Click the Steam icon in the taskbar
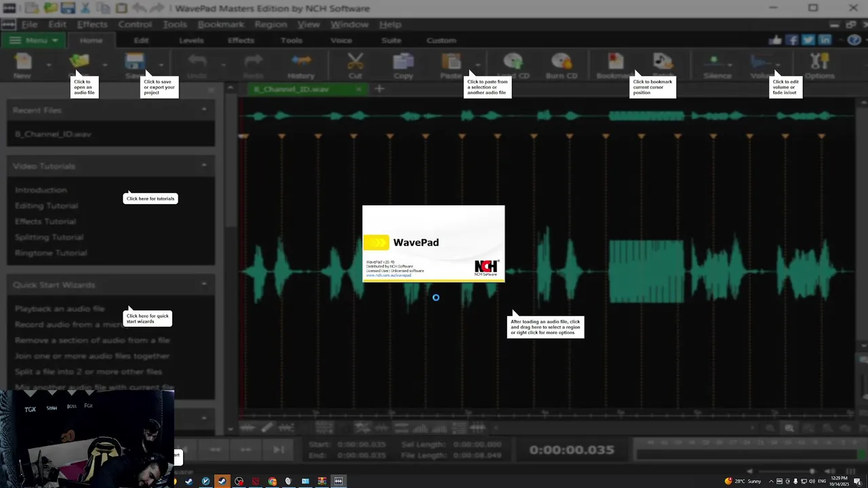 (222, 481)
